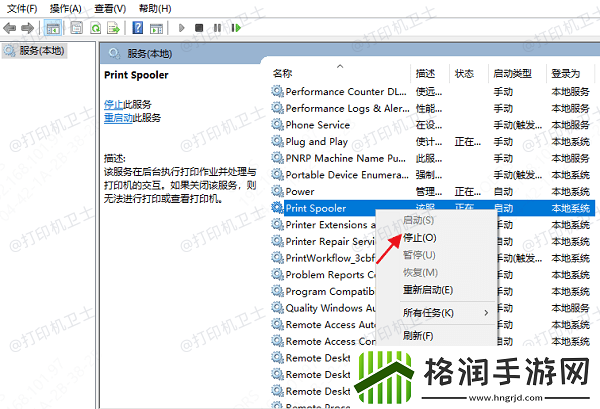This screenshot has height=409, width=600.
Task: Sort by the 启动类型 column header
Action: click(512, 73)
